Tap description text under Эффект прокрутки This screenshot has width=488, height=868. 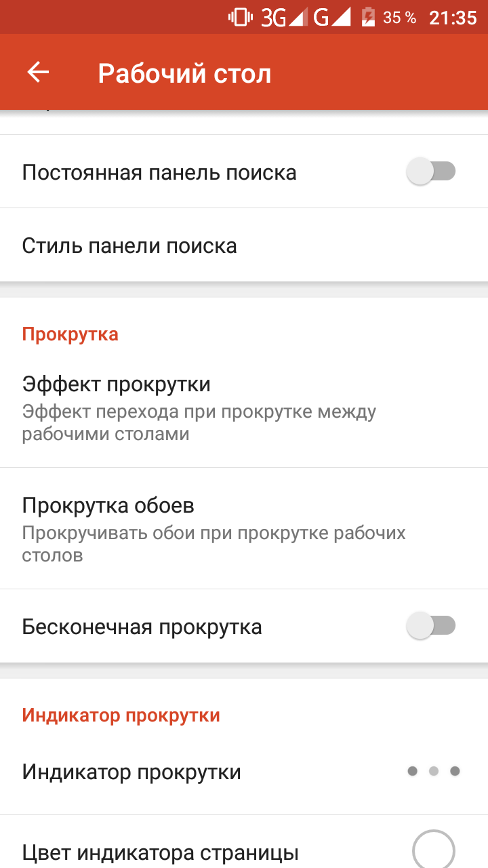[x=199, y=422]
